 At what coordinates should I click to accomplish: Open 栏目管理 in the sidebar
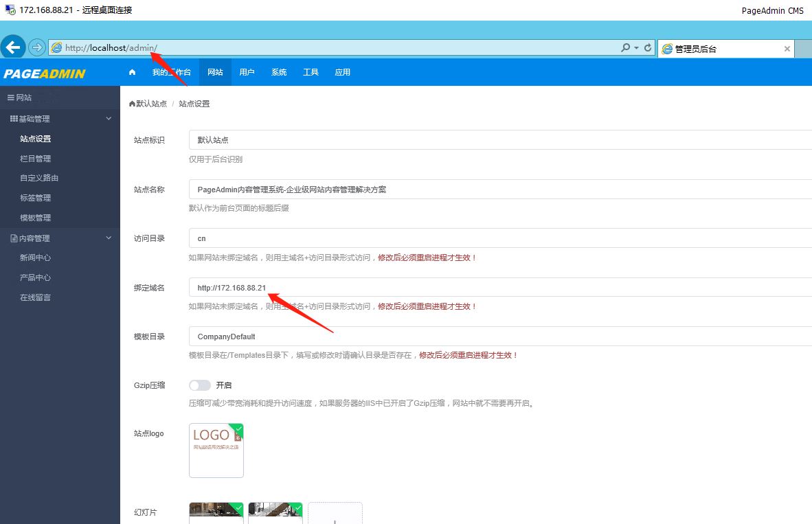coord(35,159)
